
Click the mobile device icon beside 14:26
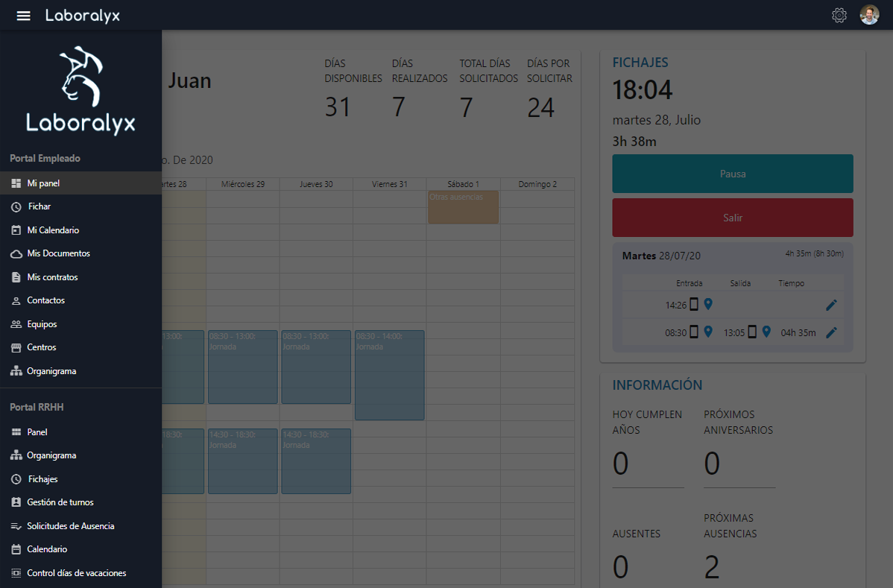click(x=694, y=304)
